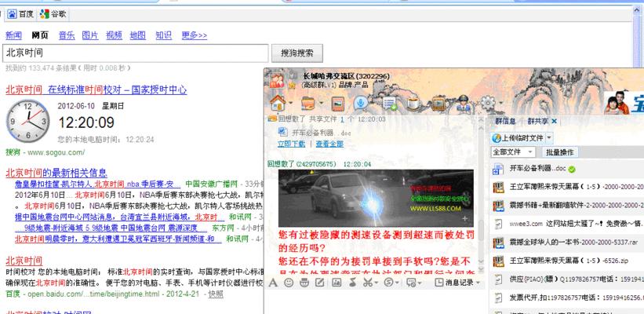Image resolution: width=644 pixels, height=314 pixels.
Task: Click the edit notepad icon in chat toolbar
Action: (319, 283)
